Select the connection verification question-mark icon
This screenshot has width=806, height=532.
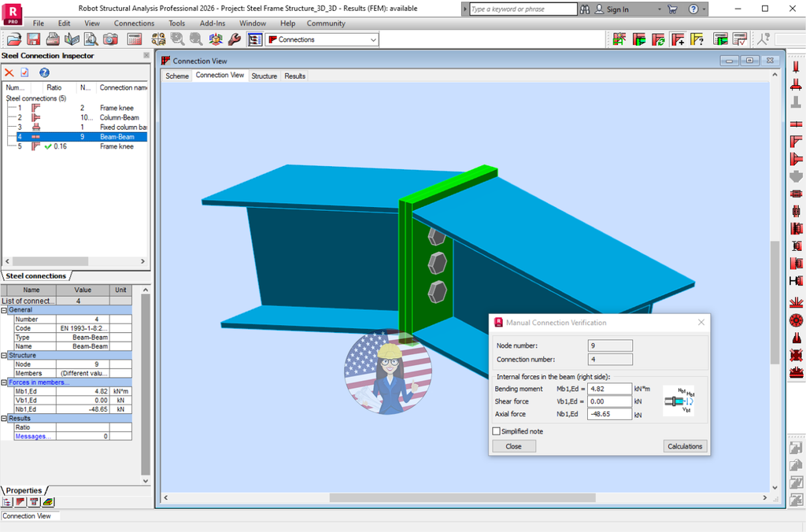coord(697,39)
